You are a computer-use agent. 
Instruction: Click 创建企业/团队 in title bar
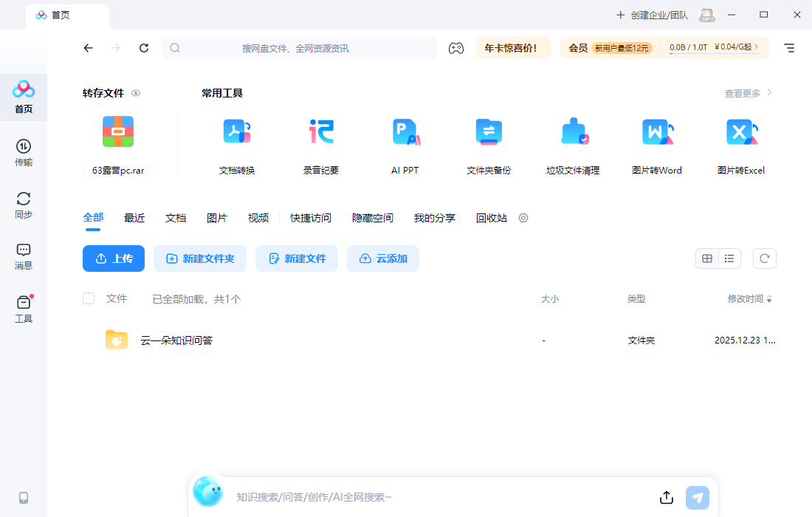652,15
